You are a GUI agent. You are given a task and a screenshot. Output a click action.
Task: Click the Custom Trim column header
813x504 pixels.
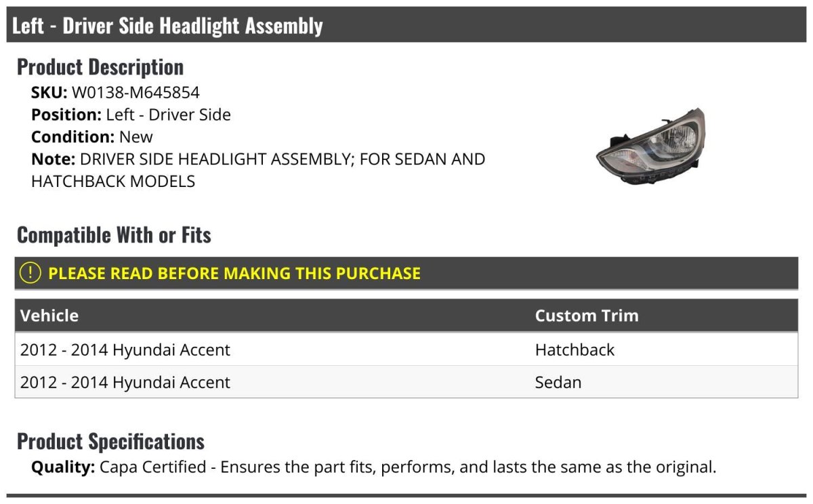click(587, 316)
